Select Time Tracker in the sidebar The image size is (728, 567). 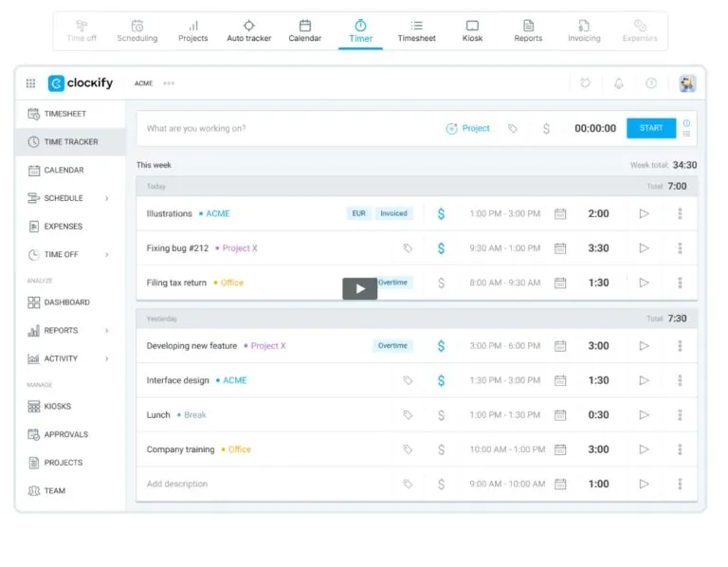(x=70, y=141)
